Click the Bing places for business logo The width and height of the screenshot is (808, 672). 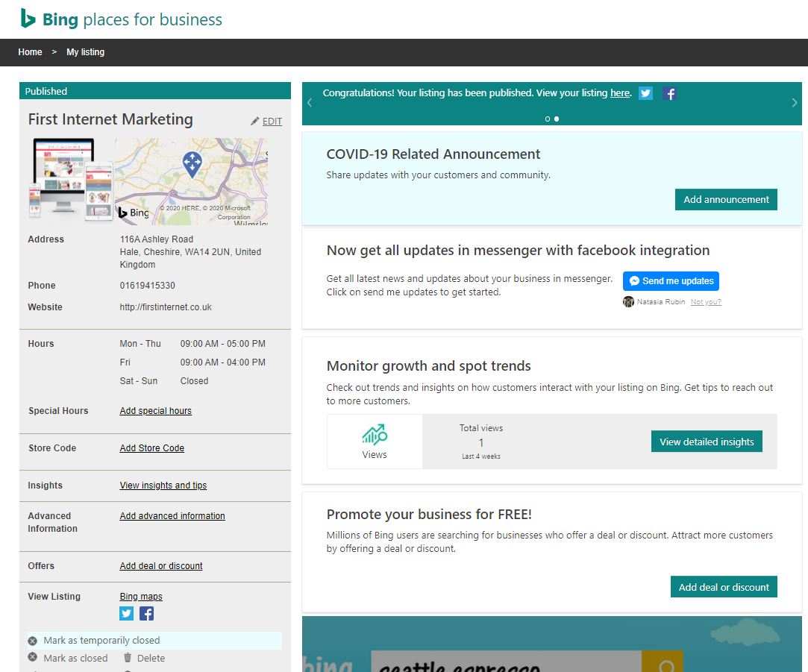tap(121, 19)
